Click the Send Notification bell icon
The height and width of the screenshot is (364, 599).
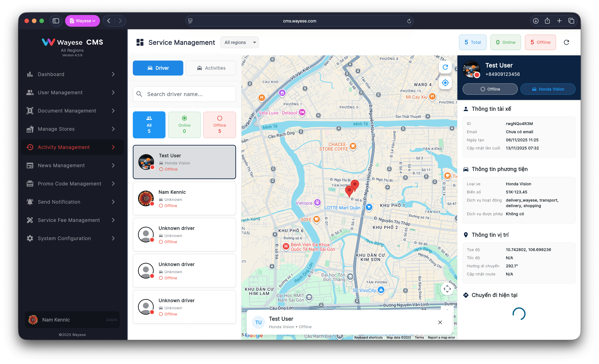click(x=30, y=202)
